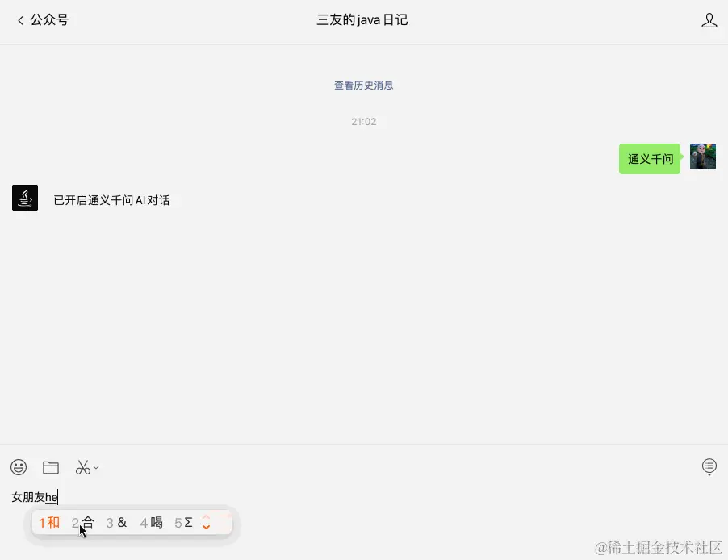The height and width of the screenshot is (560, 728).
Task: Click the user's avatar picture
Action: (x=702, y=157)
